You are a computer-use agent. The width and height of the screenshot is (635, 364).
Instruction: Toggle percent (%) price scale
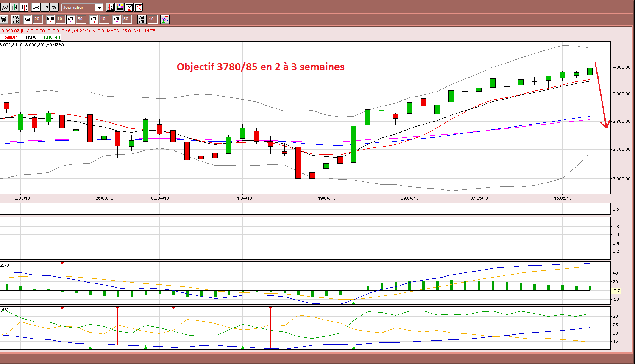click(x=54, y=7)
